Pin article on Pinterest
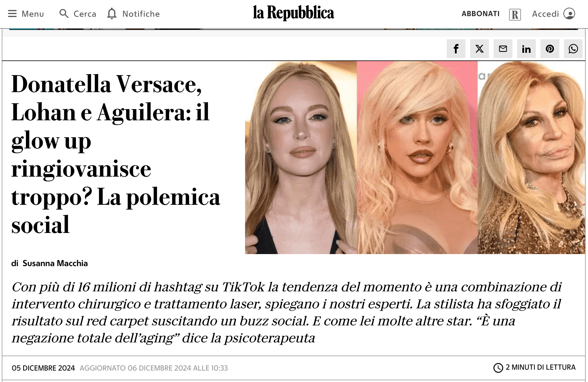Screen dimensions: 588x382 550,49
